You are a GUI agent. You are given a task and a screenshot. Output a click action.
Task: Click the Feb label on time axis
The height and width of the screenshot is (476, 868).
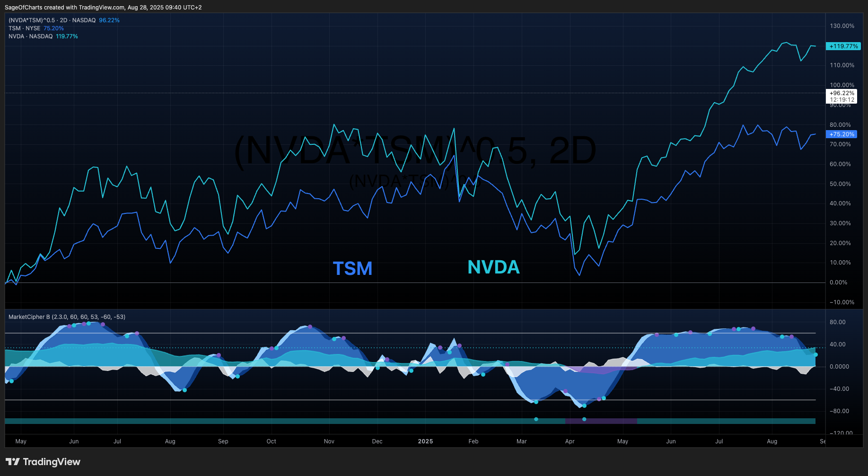473,441
